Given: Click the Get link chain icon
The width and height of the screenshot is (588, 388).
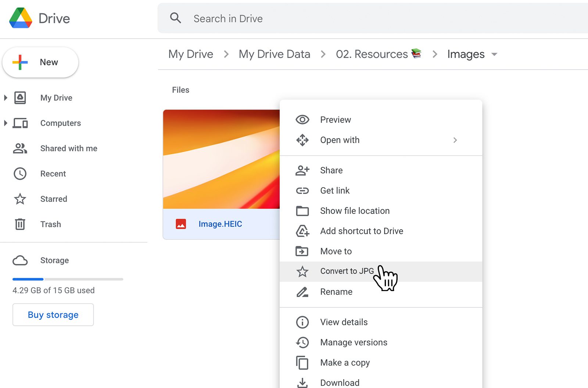Looking at the screenshot, I should pos(302,190).
